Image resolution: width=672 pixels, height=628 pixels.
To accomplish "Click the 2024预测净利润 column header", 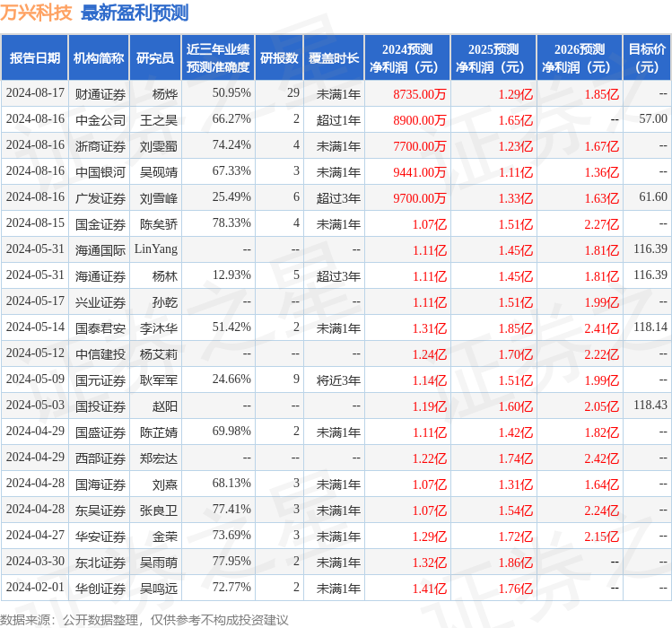I will [x=407, y=58].
